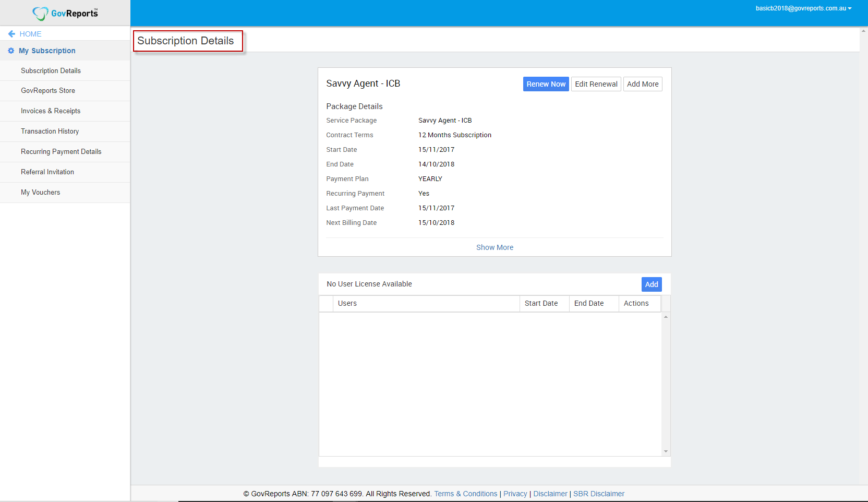
Task: Click the Subscription Details page title
Action: (x=186, y=41)
